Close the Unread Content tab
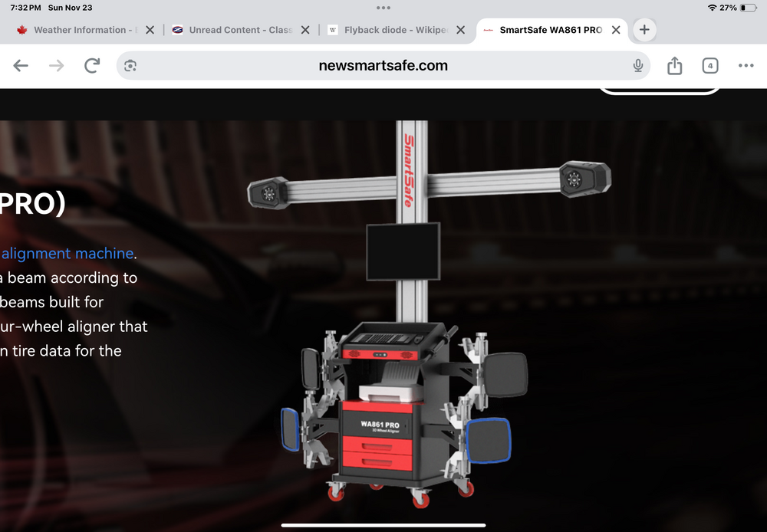The image size is (767, 532). 305,30
